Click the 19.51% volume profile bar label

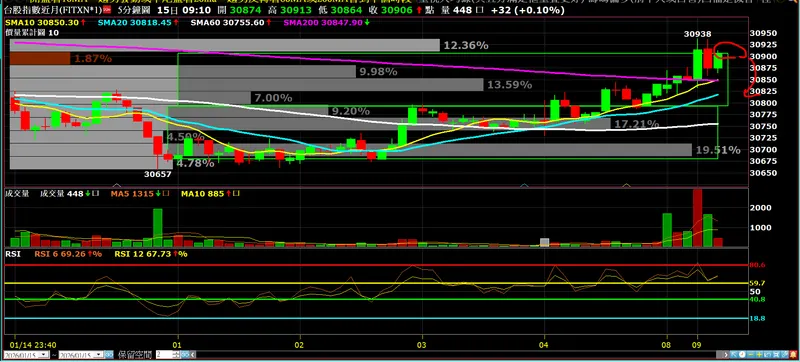(x=717, y=150)
